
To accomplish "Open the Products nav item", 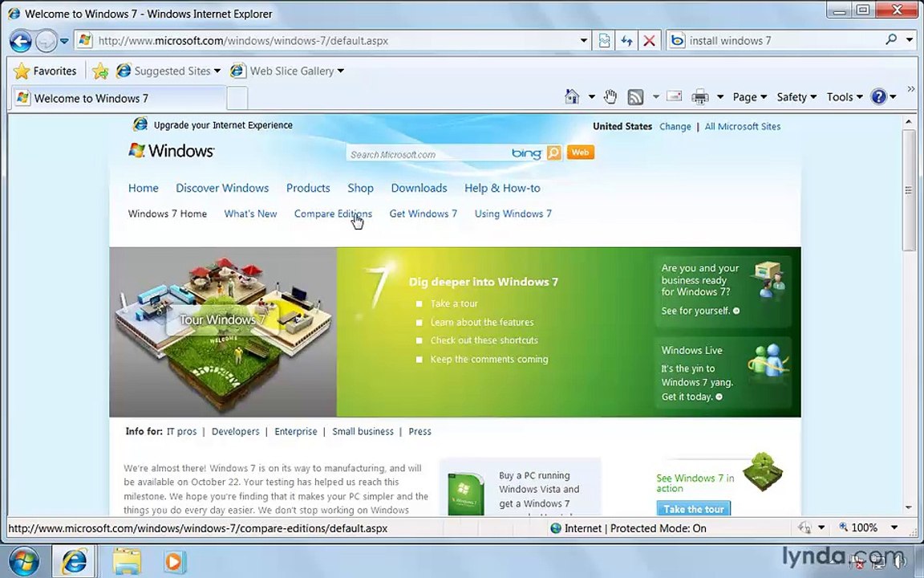I will pyautogui.click(x=308, y=188).
